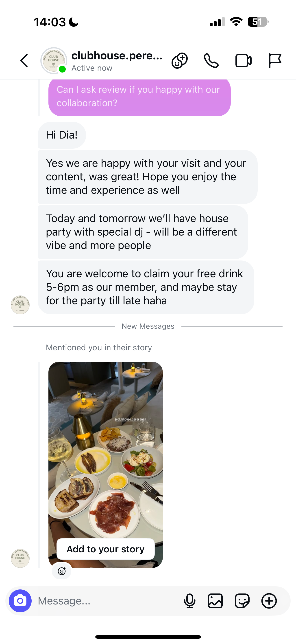The width and height of the screenshot is (296, 644).
Task: Tap the Club House header avatar
Action: pos(54,61)
